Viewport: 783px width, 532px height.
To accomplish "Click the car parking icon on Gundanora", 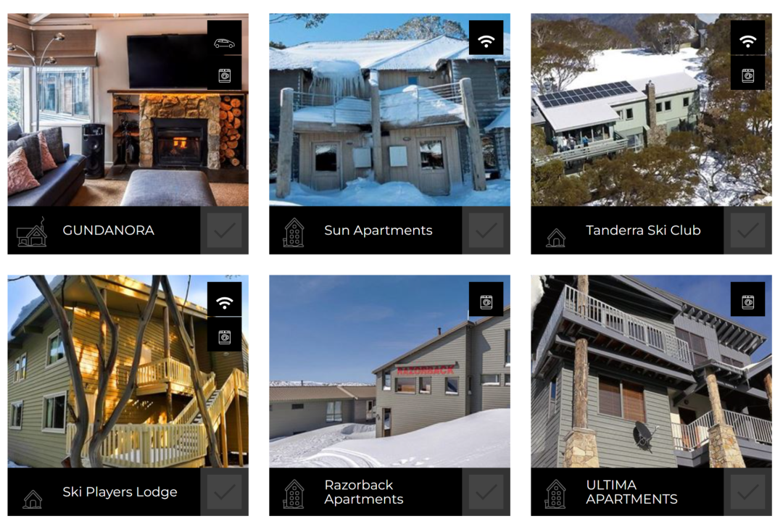I will pos(224,43).
